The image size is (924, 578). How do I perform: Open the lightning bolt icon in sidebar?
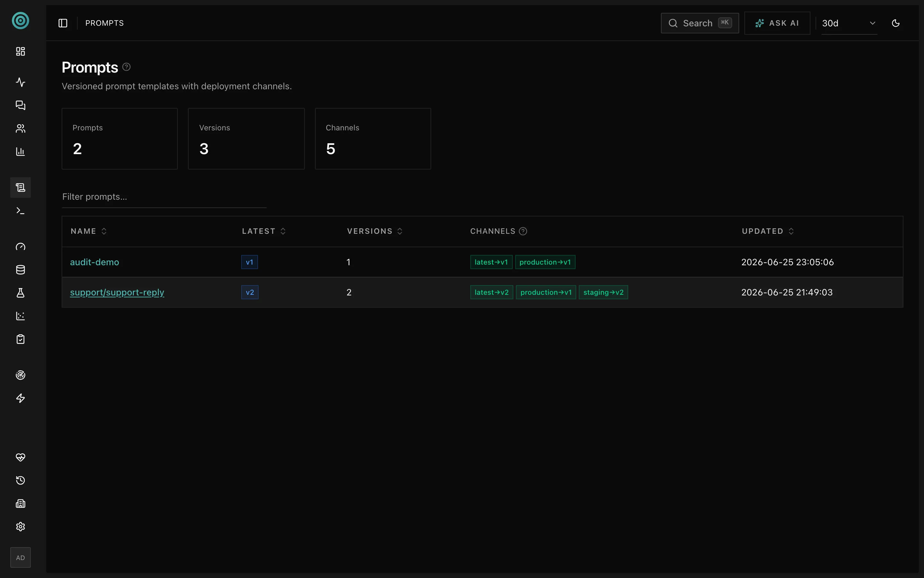[20, 398]
